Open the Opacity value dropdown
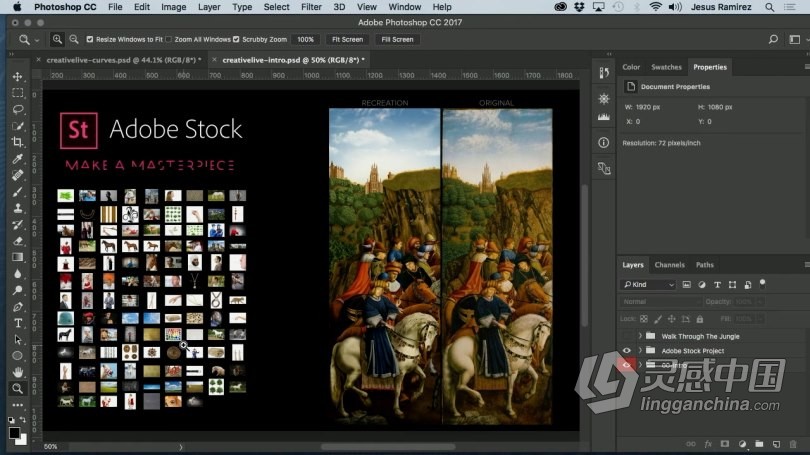810x455 pixels. point(761,302)
